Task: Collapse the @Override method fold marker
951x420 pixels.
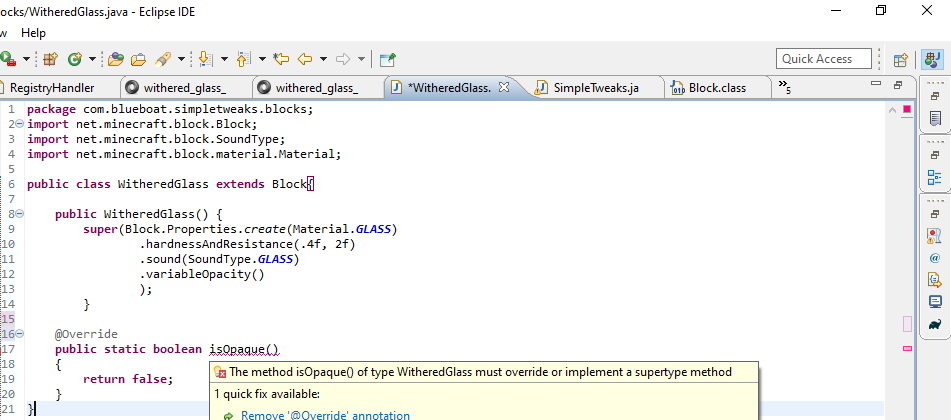Action: [20, 334]
